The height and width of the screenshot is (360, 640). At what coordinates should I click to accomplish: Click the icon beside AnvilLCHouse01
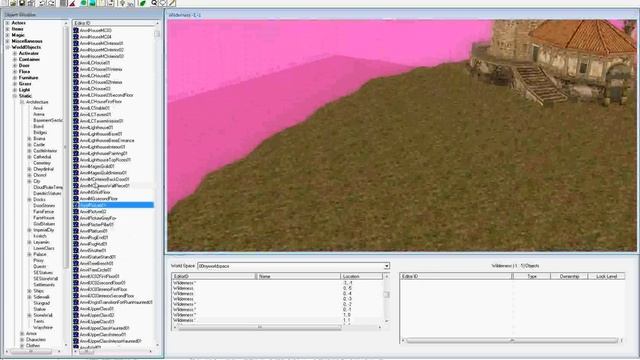coord(76,63)
